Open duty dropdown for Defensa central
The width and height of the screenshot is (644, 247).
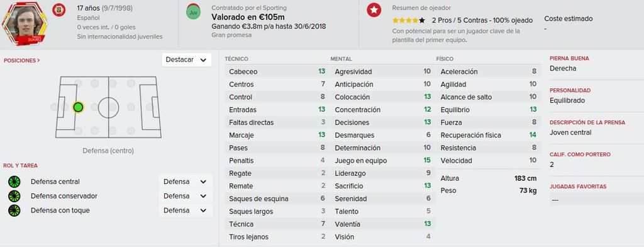coord(186,181)
